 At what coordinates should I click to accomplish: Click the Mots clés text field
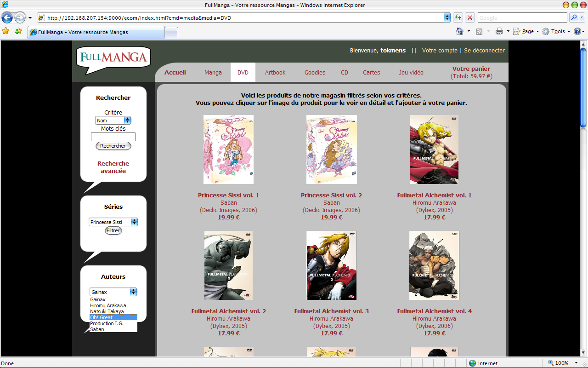coord(113,137)
